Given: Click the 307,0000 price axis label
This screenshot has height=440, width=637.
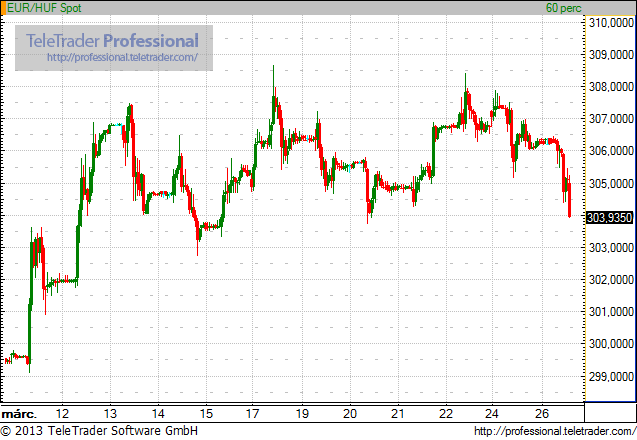Looking at the screenshot, I should (x=611, y=119).
